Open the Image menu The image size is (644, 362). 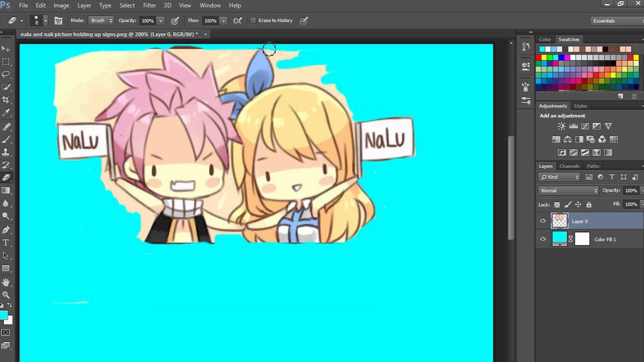pyautogui.click(x=61, y=5)
